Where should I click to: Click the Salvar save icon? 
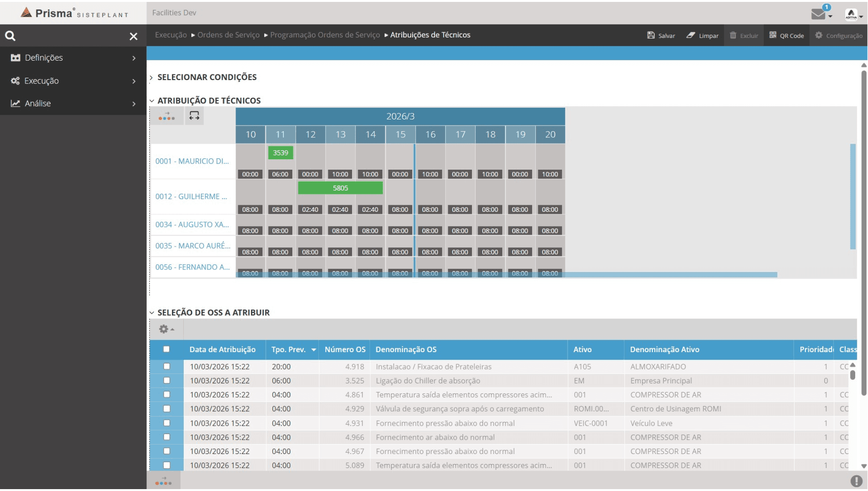(x=651, y=36)
